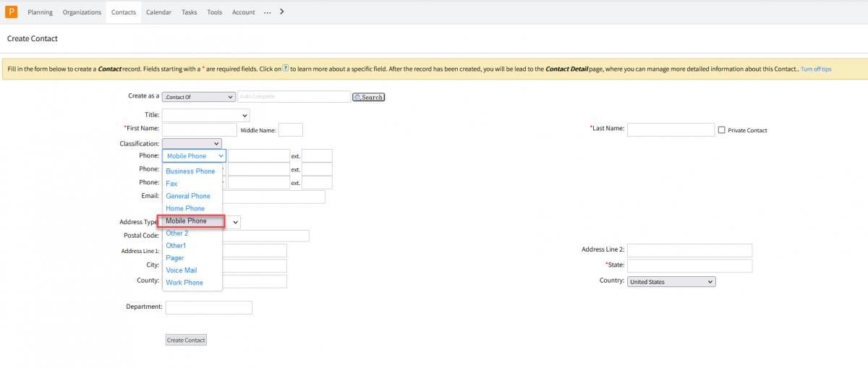Click the Address Line 2 field
This screenshot has width=868, height=368.
(690, 250)
